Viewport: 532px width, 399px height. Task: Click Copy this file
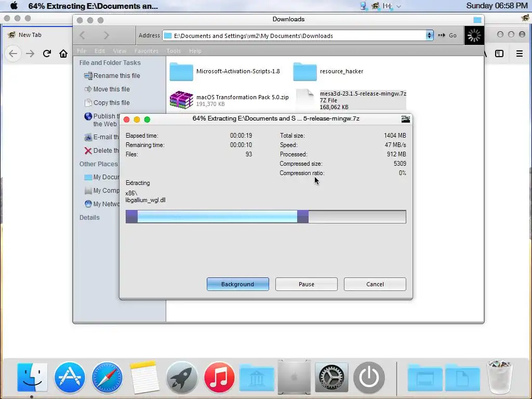click(107, 102)
